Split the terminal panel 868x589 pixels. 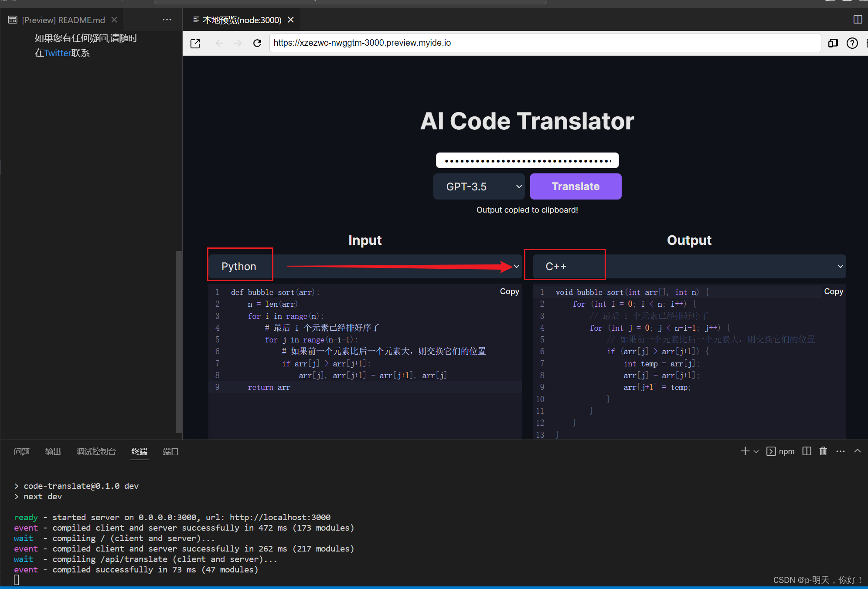807,451
